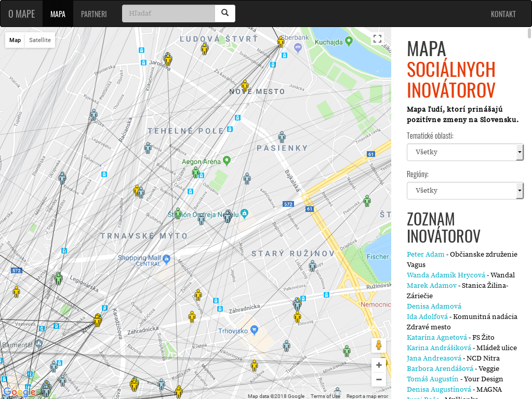Click the transit stop icon near Tehelné Pole
Image resolution: width=532 pixels, height=399 pixels.
[230, 129]
